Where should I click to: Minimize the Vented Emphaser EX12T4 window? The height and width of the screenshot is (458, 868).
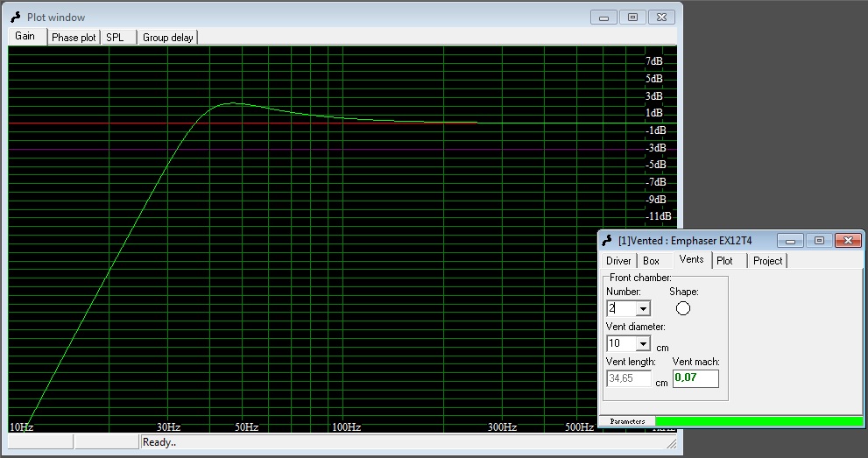pyautogui.click(x=790, y=240)
